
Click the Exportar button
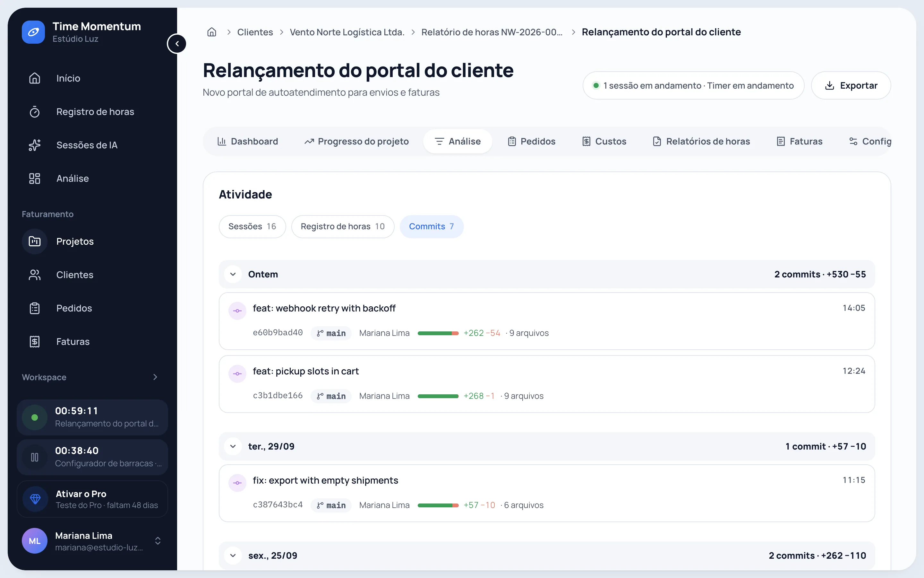point(851,86)
